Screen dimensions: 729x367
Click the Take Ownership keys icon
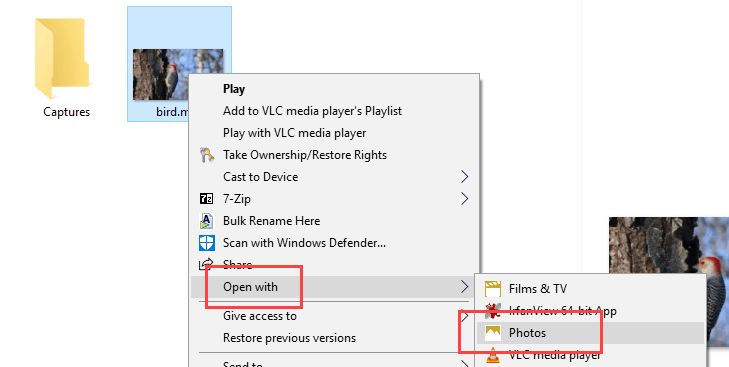click(x=206, y=155)
